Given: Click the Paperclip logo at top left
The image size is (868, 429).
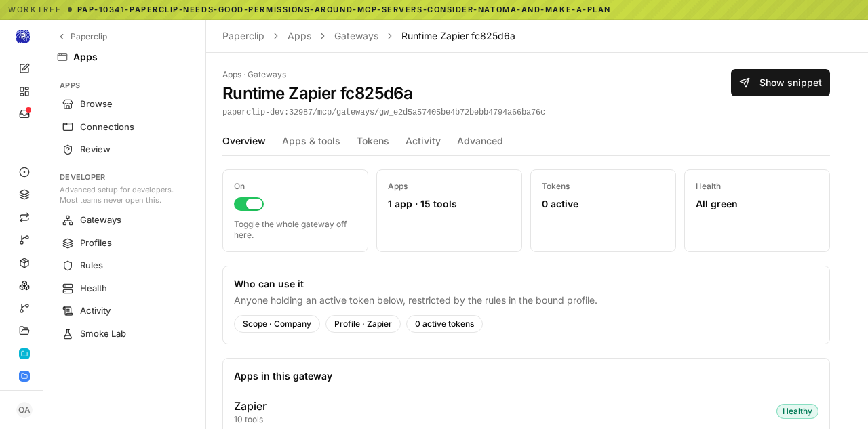Looking at the screenshot, I should point(23,37).
